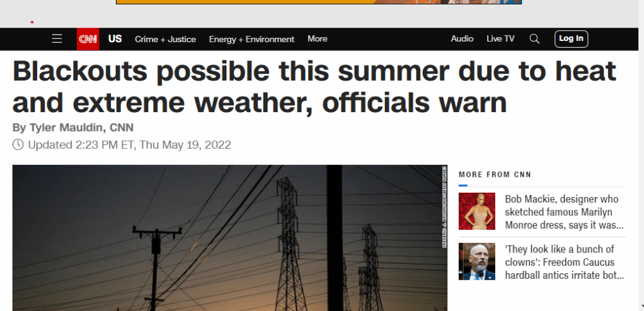
Task: Read the Freedom Caucus hardball antics story
Action: [565, 262]
